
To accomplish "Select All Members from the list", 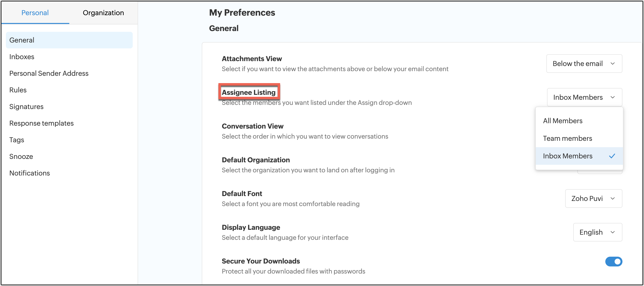I will coord(562,121).
